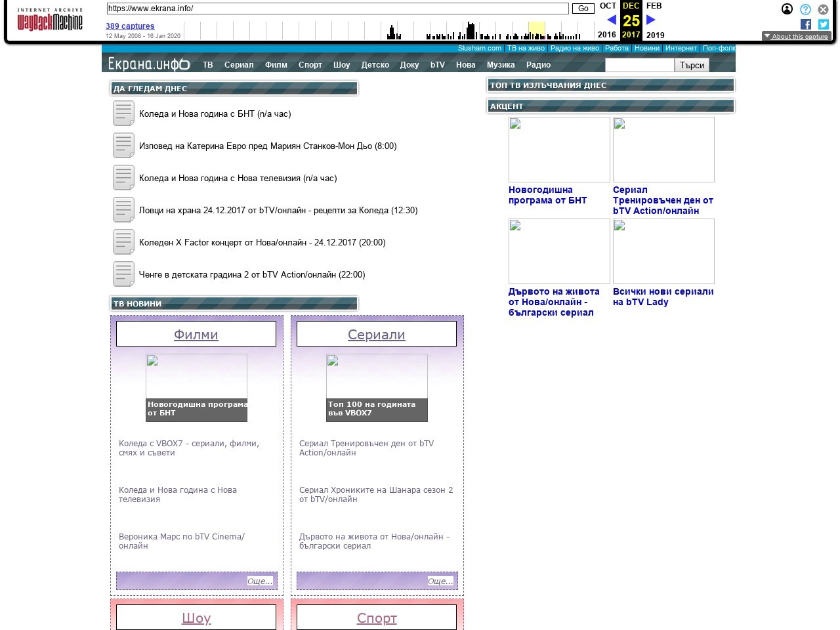Close the Wayback toolbar

pyautogui.click(x=823, y=9)
